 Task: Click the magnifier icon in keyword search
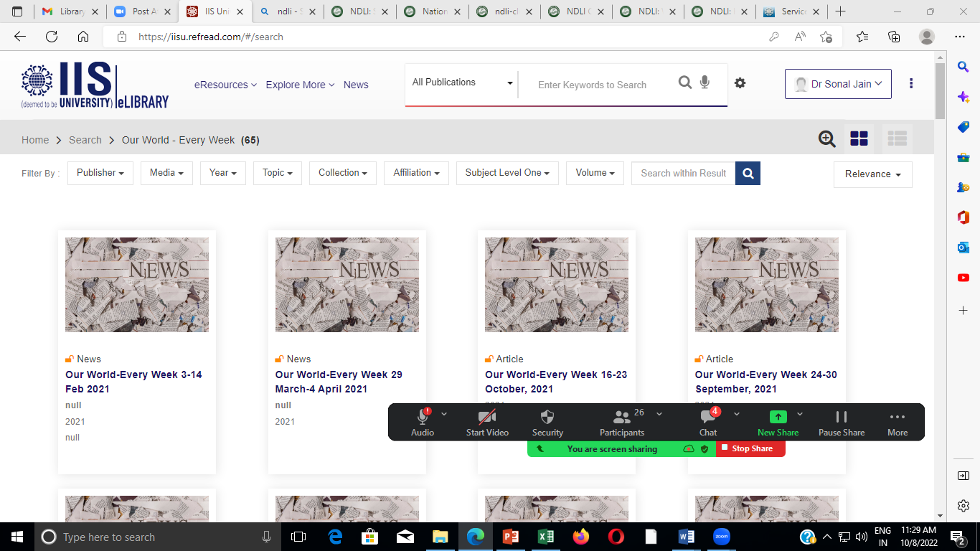point(685,83)
